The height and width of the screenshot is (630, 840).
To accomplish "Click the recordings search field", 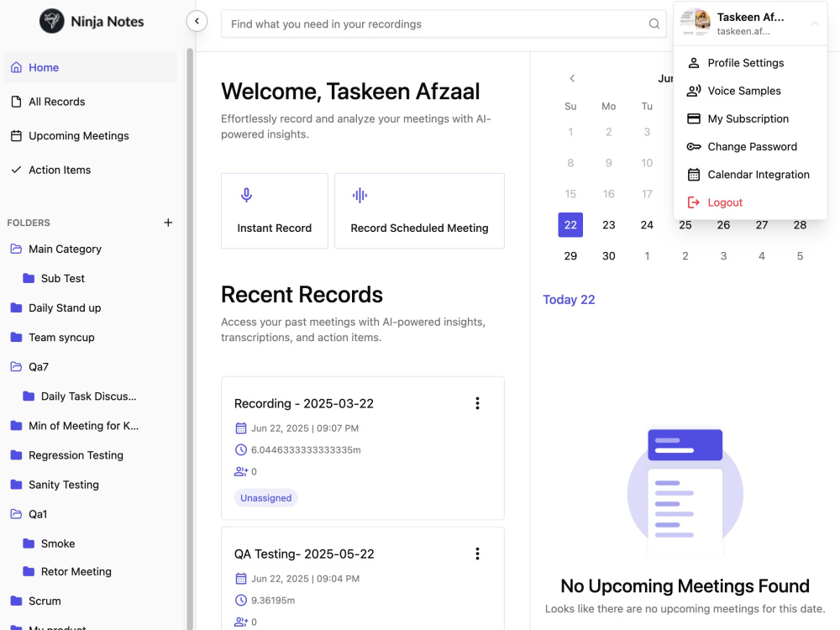I will [x=444, y=24].
